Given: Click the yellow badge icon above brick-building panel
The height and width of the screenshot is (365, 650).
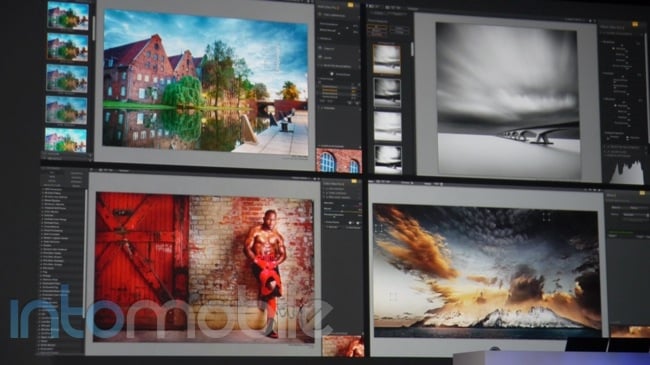Looking at the screenshot, I should 350,5.
